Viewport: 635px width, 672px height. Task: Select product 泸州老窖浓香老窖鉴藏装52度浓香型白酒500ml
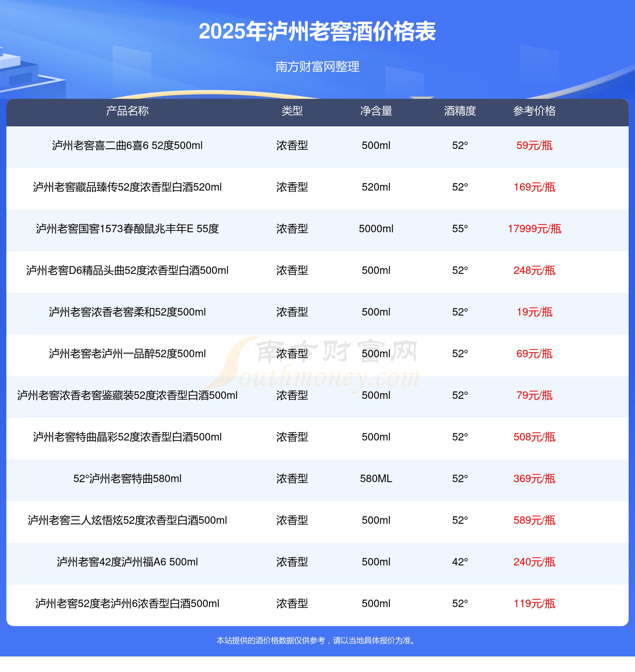click(x=127, y=395)
